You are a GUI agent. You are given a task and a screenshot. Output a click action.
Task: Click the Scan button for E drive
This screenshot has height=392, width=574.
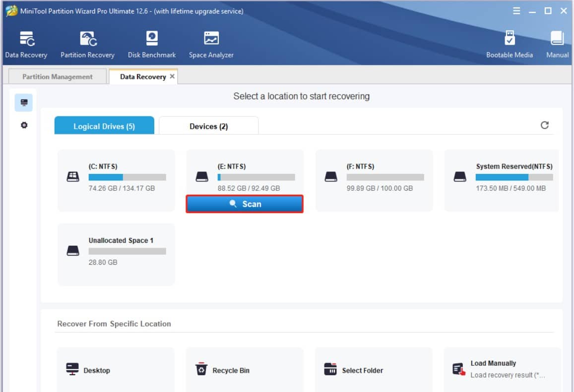(x=245, y=204)
